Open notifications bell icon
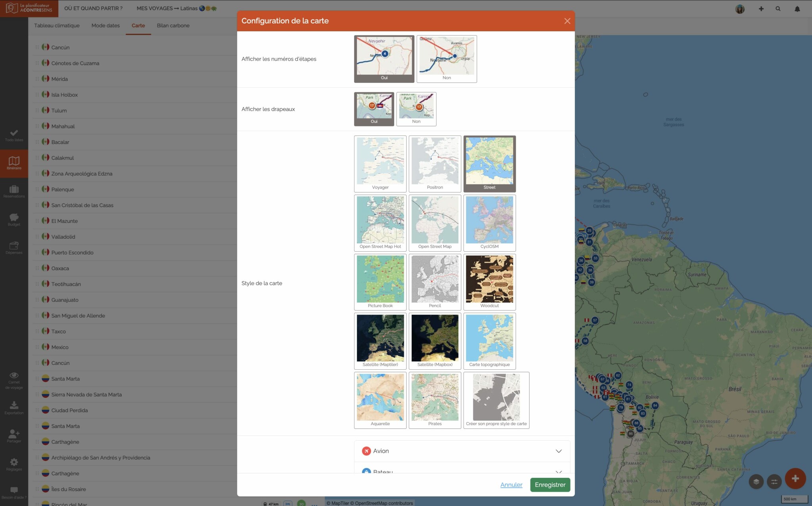 coord(797,9)
